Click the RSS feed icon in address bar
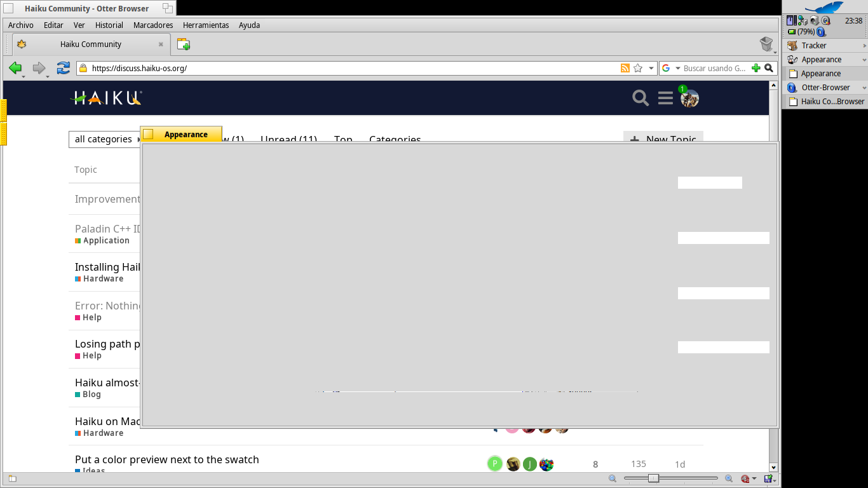This screenshot has width=868, height=488. [x=625, y=68]
